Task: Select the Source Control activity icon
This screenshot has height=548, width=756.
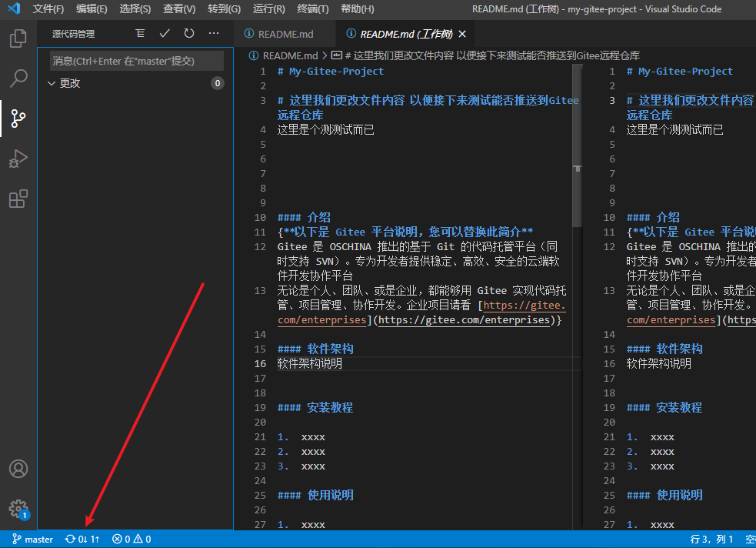Action: point(18,119)
